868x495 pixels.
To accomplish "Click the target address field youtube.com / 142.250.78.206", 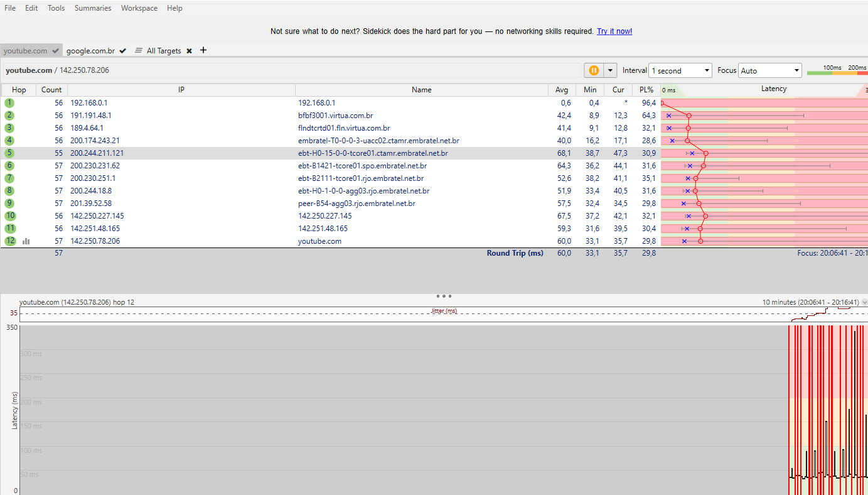I will (x=291, y=70).
